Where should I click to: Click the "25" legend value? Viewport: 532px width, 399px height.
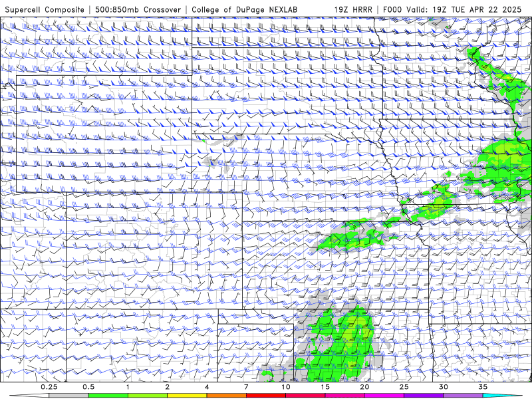[x=404, y=387]
